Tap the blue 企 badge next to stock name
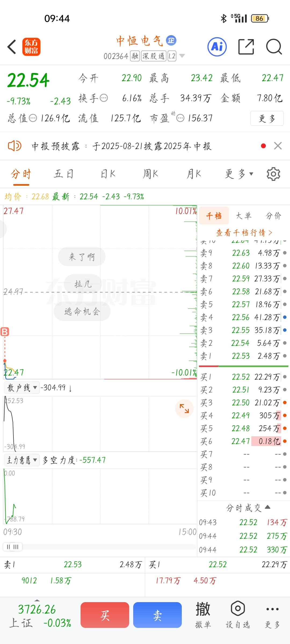Viewport: 290px width, 644px height. (x=171, y=41)
